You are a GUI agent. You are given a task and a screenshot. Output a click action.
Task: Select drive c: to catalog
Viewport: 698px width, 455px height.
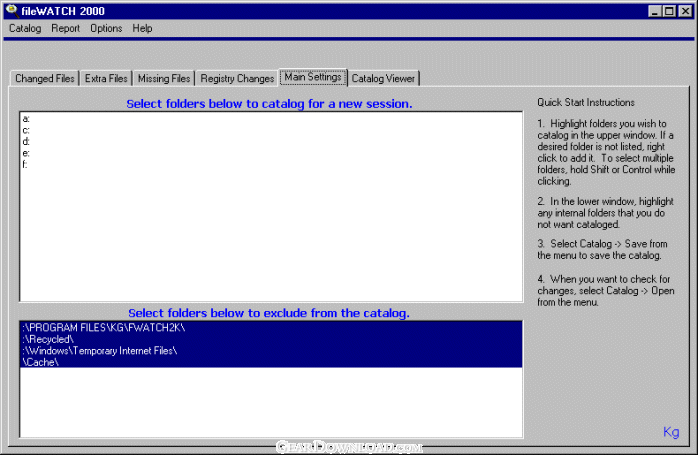pyautogui.click(x=271, y=130)
